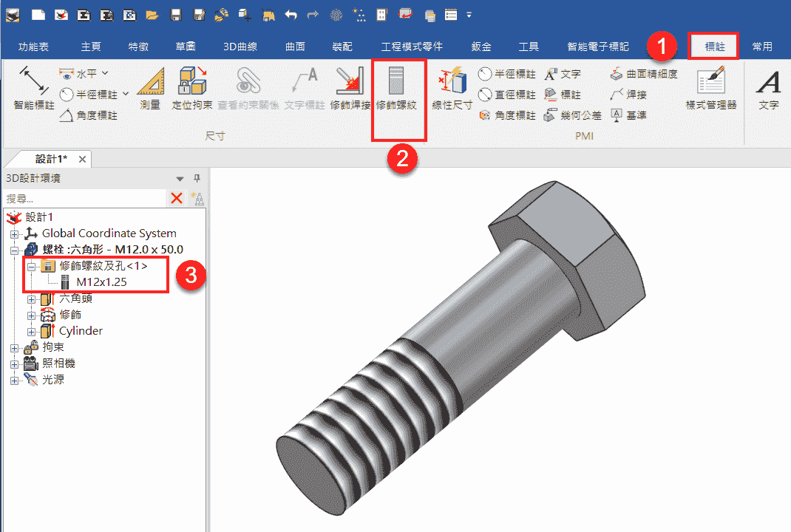This screenshot has height=532, width=791.
Task: Switch to the 常用 ribbon tab
Action: coord(762,47)
